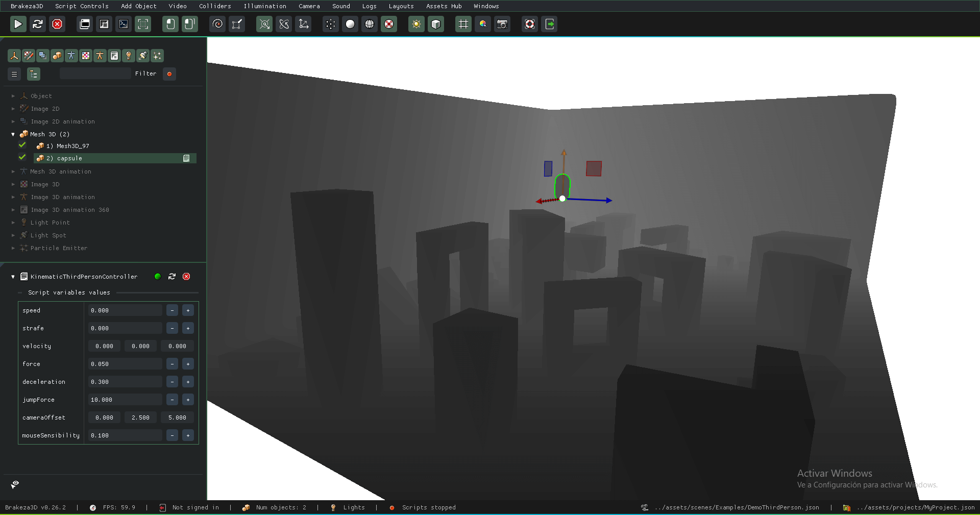
Task: Click the red stop scripts icon in toolbar
Action: pyautogui.click(x=58, y=24)
